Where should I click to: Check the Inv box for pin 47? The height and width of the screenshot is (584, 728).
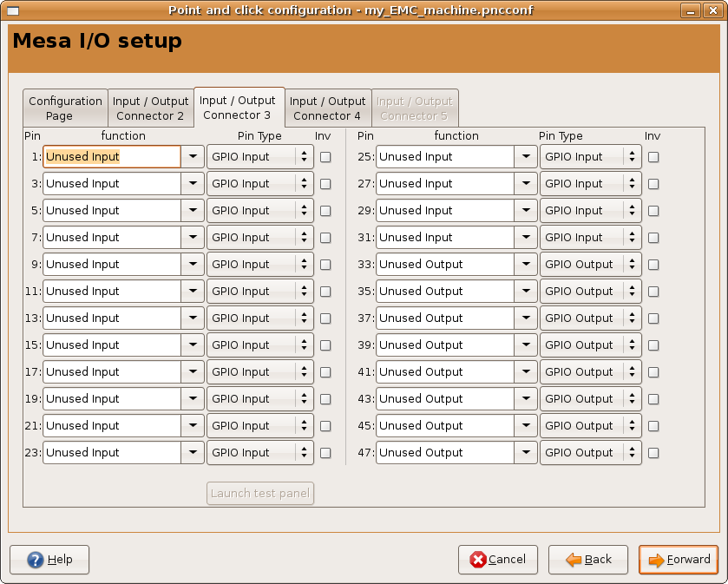tap(653, 453)
